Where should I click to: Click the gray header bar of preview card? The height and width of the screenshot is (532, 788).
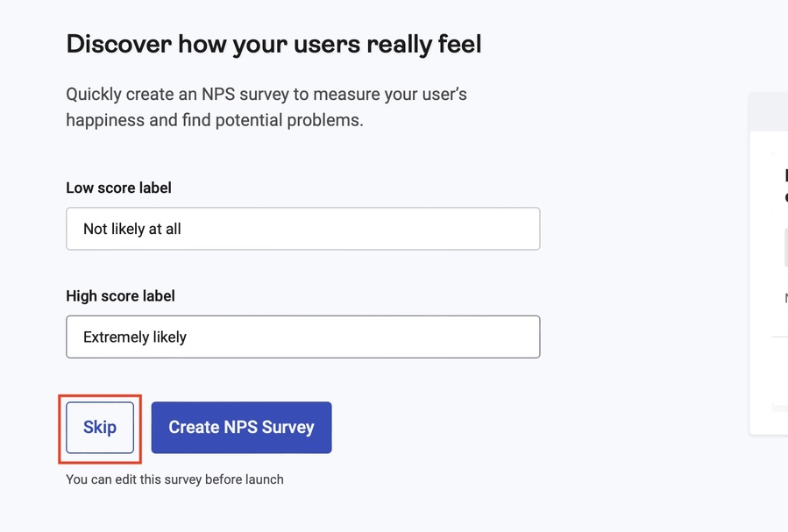tap(770, 112)
